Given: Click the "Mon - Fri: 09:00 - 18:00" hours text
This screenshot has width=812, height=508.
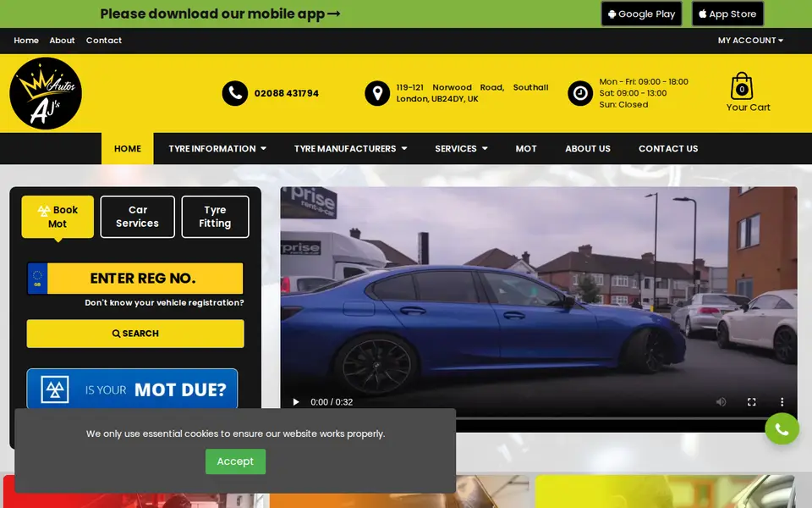Looking at the screenshot, I should [644, 82].
